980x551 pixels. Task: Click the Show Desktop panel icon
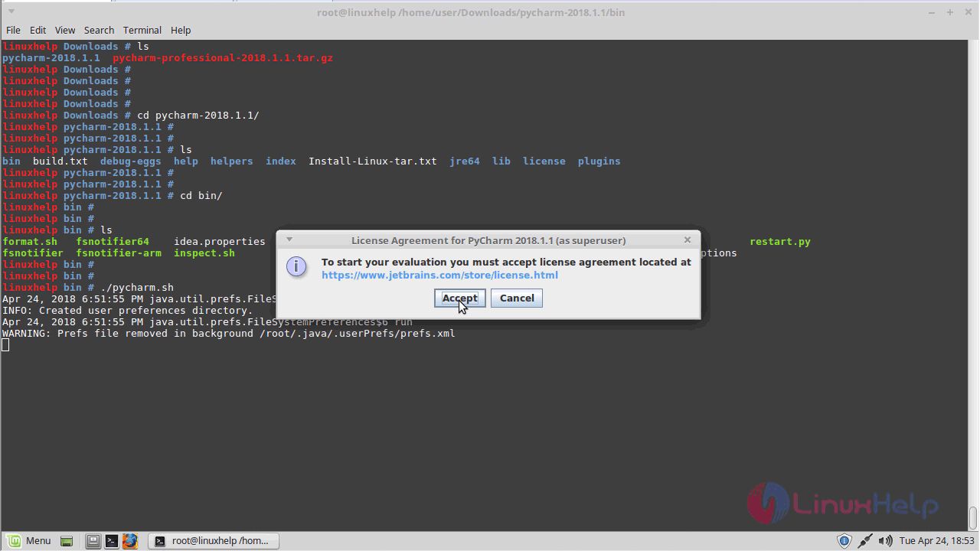point(67,541)
